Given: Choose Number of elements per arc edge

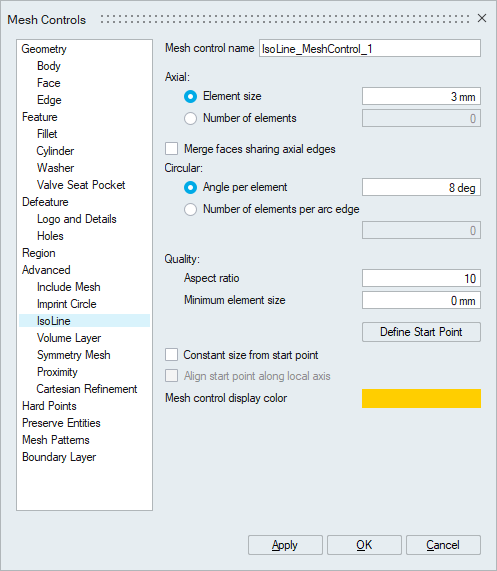Looking at the screenshot, I should coord(190,209).
